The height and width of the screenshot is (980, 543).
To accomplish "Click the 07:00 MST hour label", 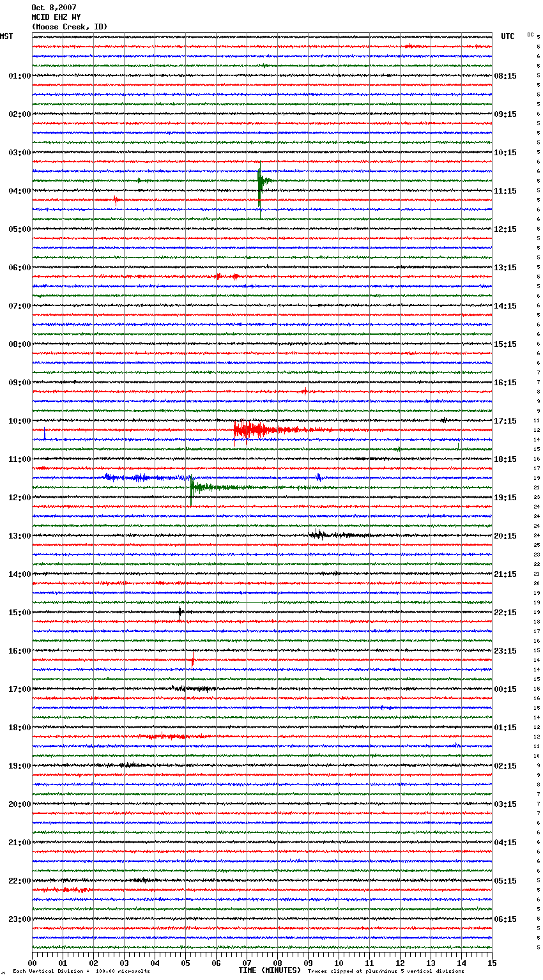I will (x=20, y=306).
